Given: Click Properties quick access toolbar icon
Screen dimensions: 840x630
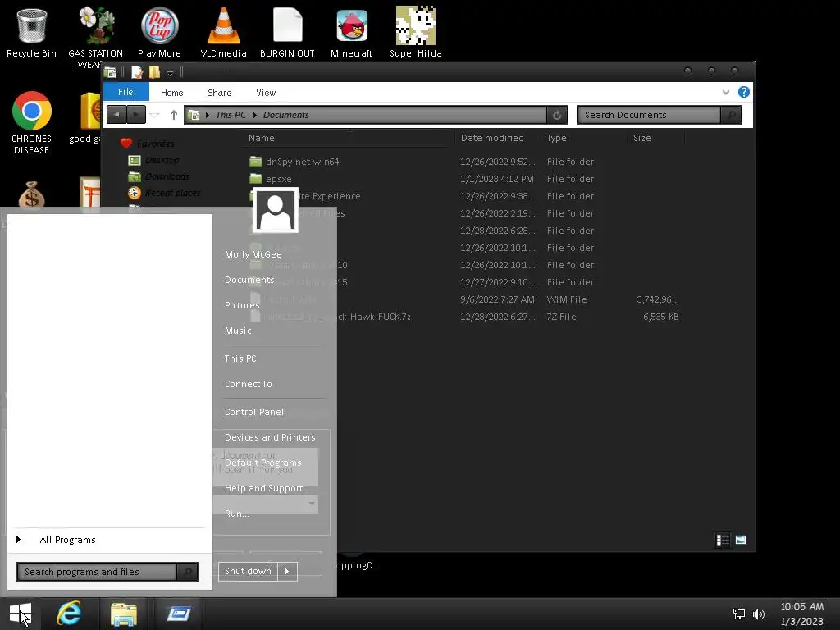Looking at the screenshot, I should [137, 72].
